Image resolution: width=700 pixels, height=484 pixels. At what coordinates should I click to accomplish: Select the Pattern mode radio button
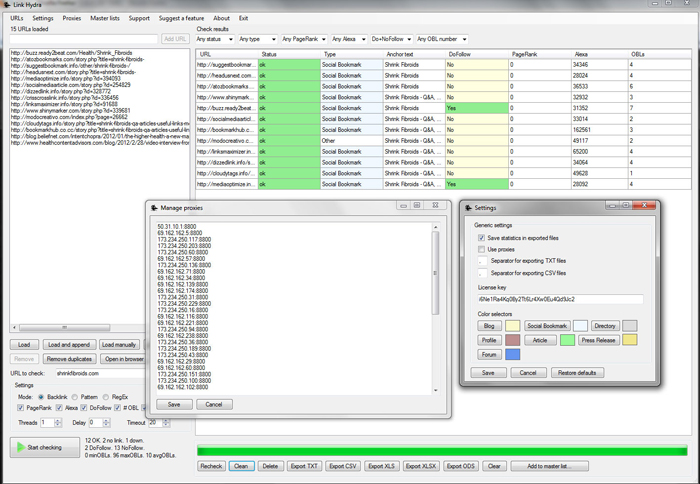pyautogui.click(x=75, y=397)
